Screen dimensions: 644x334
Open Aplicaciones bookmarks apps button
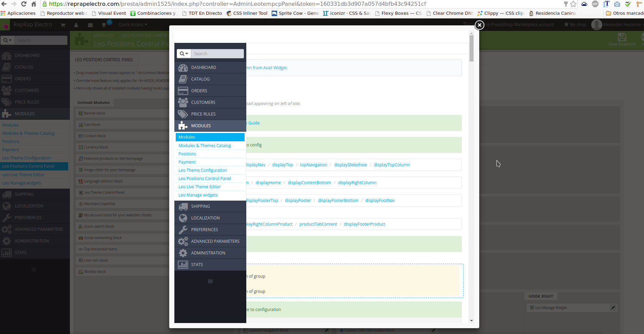pos(18,13)
